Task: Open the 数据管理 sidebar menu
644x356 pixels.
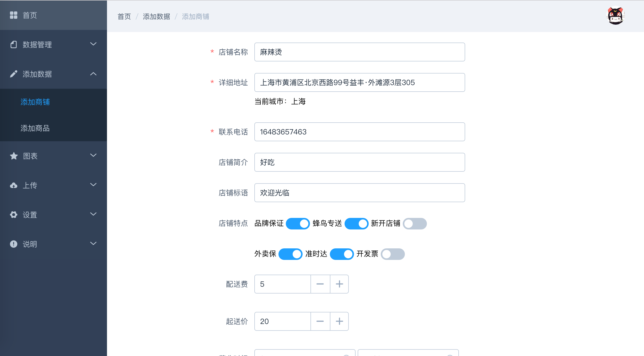Action: (x=53, y=45)
